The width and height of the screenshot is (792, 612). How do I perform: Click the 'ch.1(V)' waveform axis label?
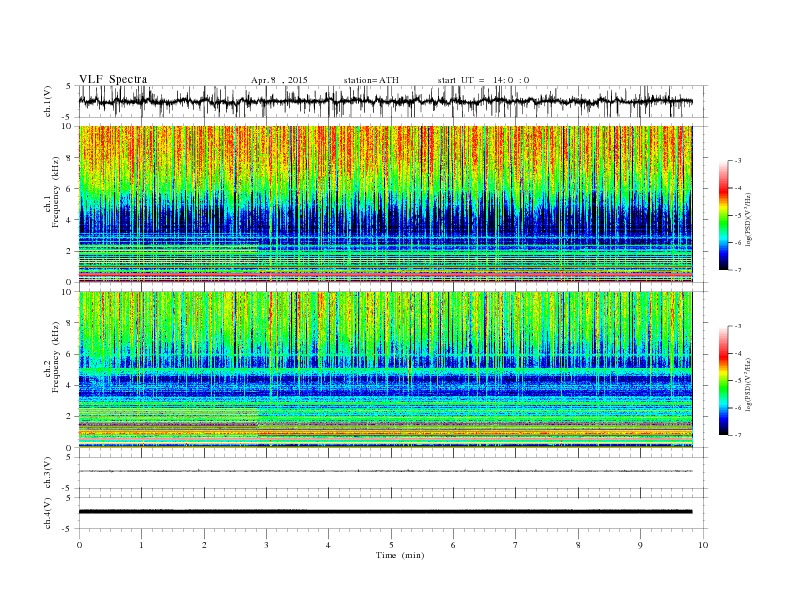(x=48, y=101)
